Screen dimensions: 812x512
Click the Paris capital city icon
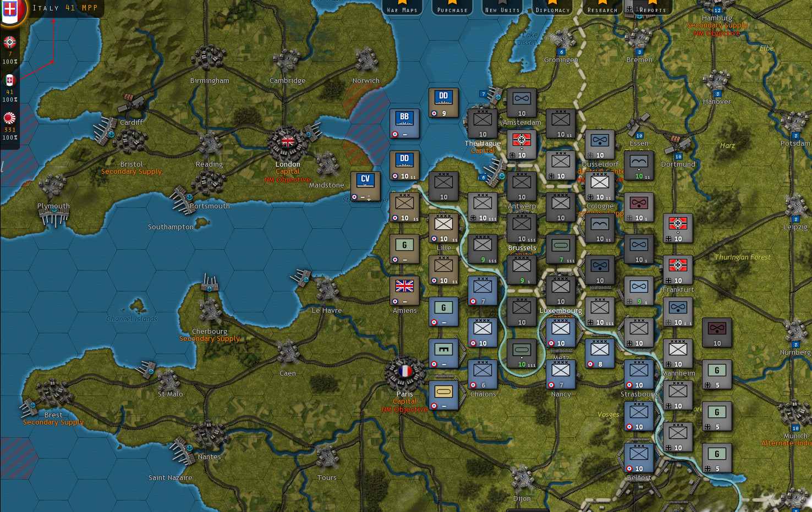tap(405, 372)
